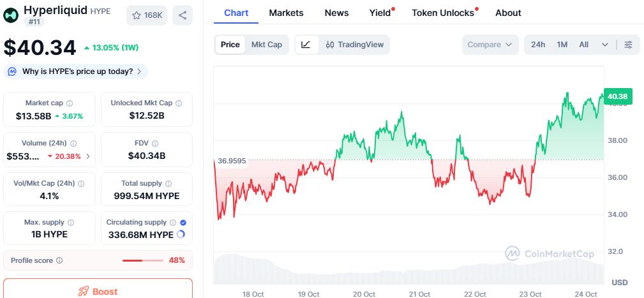This screenshot has width=644, height=298.
Task: Switch to TradingView chart mode
Action: pyautogui.click(x=354, y=45)
